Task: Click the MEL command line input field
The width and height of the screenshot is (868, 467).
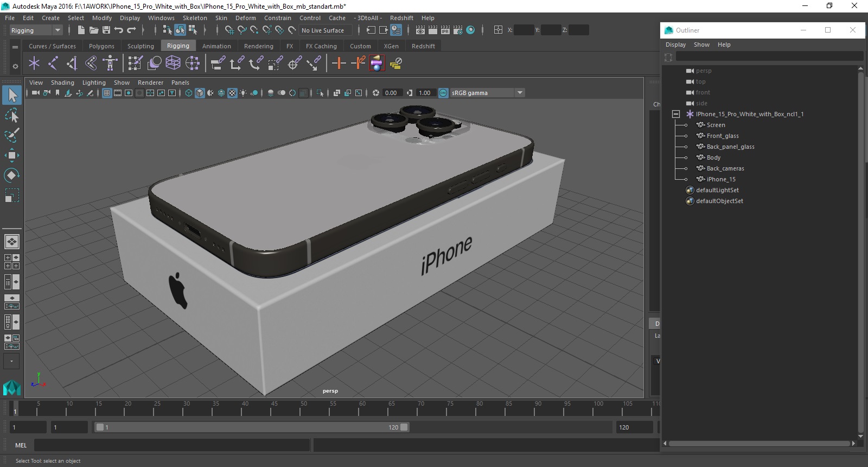Action: tap(172, 445)
